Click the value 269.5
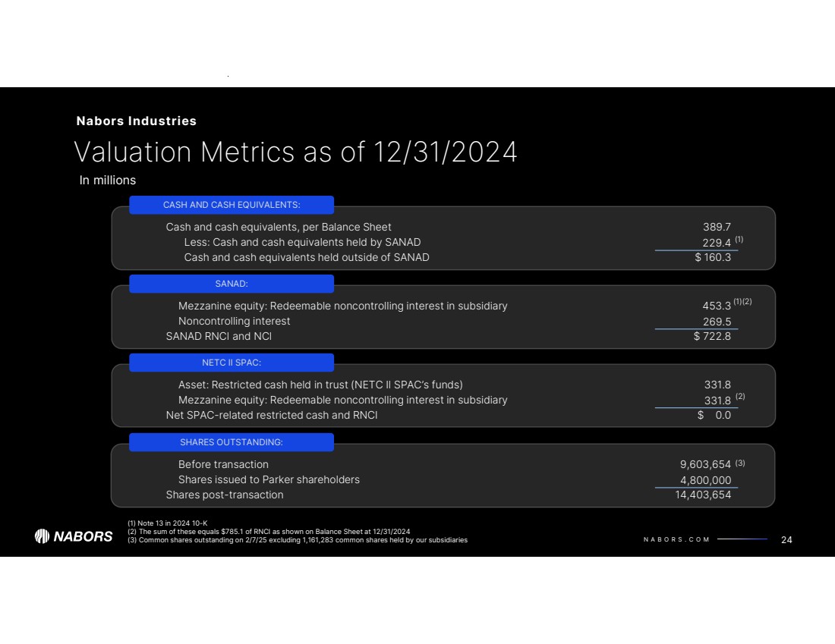 717,322
